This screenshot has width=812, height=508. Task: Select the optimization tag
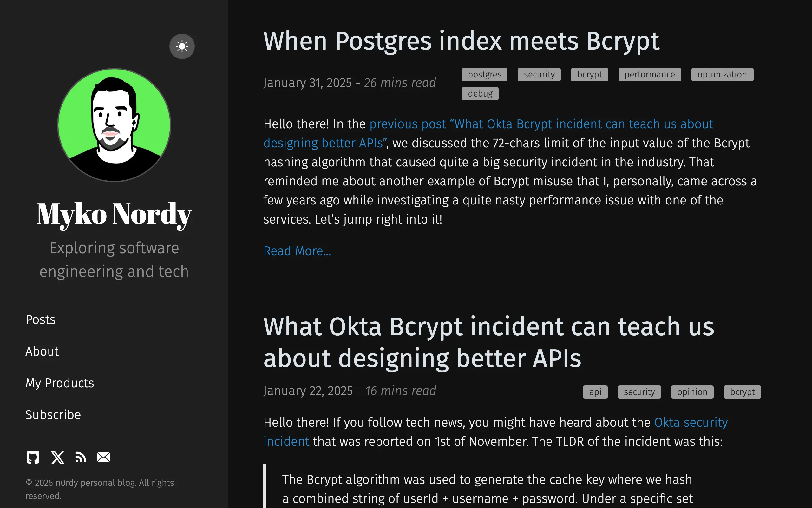722,75
